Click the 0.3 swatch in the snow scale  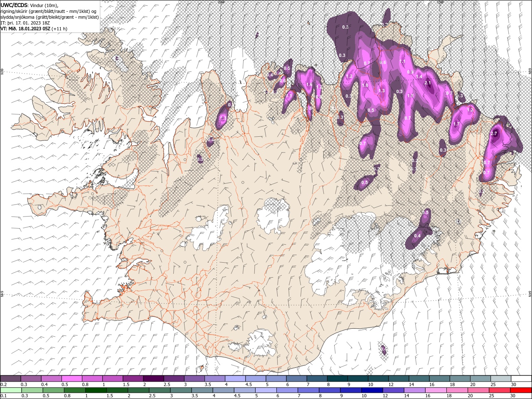[x=31, y=379]
